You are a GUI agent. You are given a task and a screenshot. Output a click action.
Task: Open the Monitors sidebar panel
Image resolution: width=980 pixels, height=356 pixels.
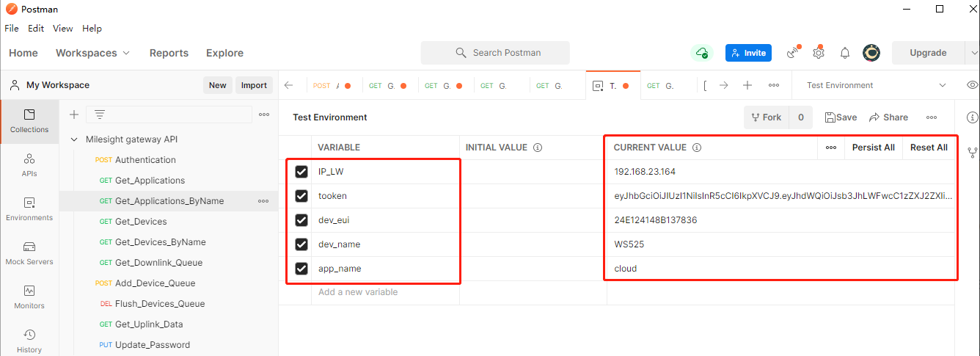(29, 298)
